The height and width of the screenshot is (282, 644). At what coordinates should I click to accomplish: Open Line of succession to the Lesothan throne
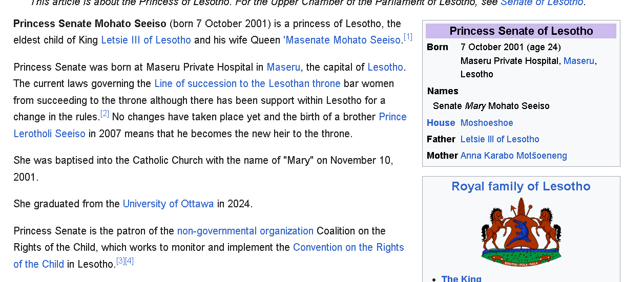247,83
